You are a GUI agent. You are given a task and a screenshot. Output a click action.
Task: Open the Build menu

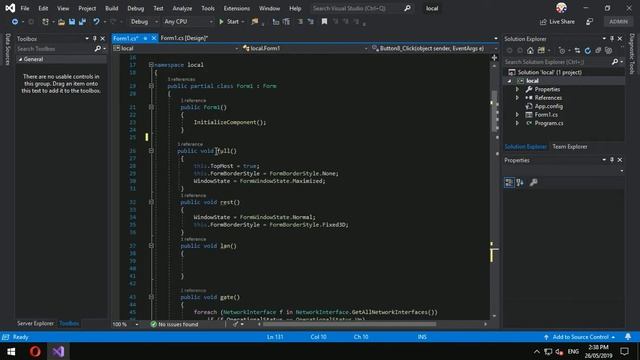[111, 8]
